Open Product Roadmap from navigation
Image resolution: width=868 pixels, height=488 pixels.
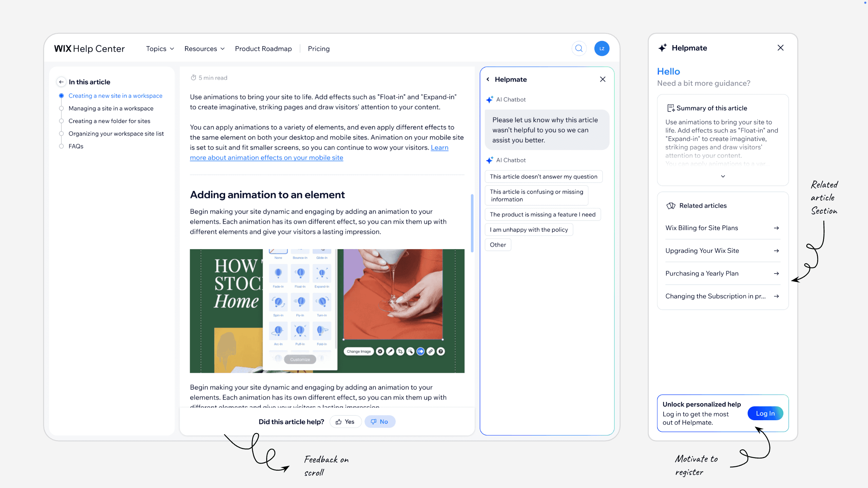[263, 49]
